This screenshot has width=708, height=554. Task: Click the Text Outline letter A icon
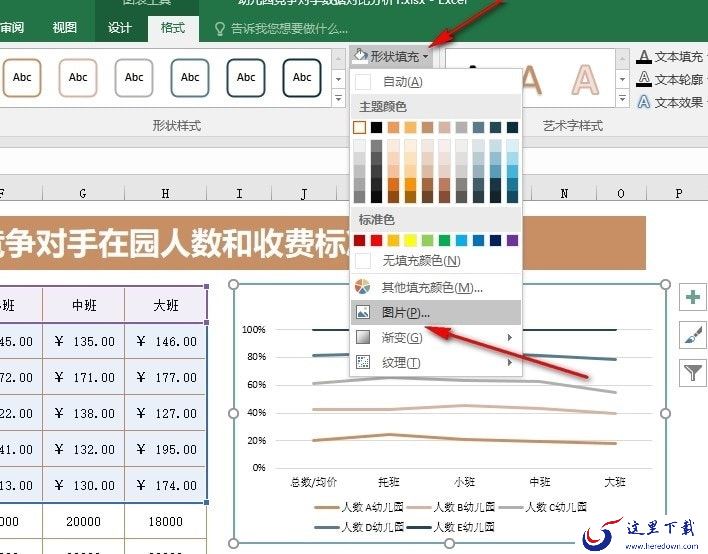tap(644, 79)
